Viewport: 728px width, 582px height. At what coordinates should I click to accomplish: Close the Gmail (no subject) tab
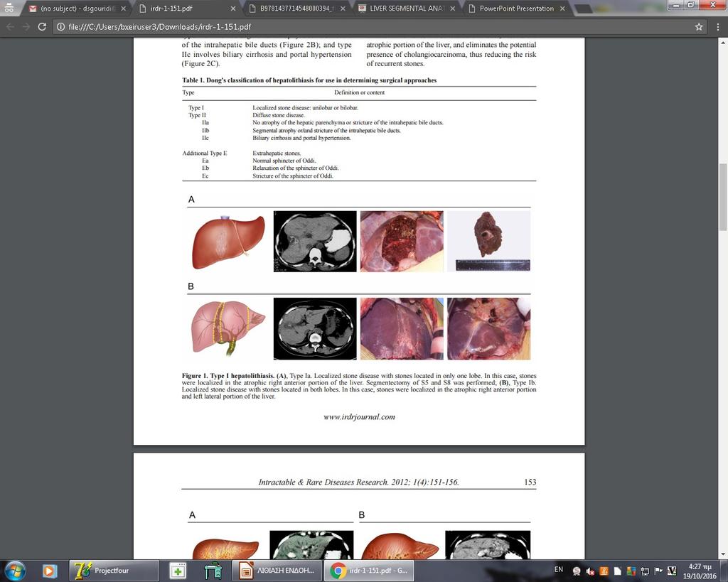[x=123, y=9]
